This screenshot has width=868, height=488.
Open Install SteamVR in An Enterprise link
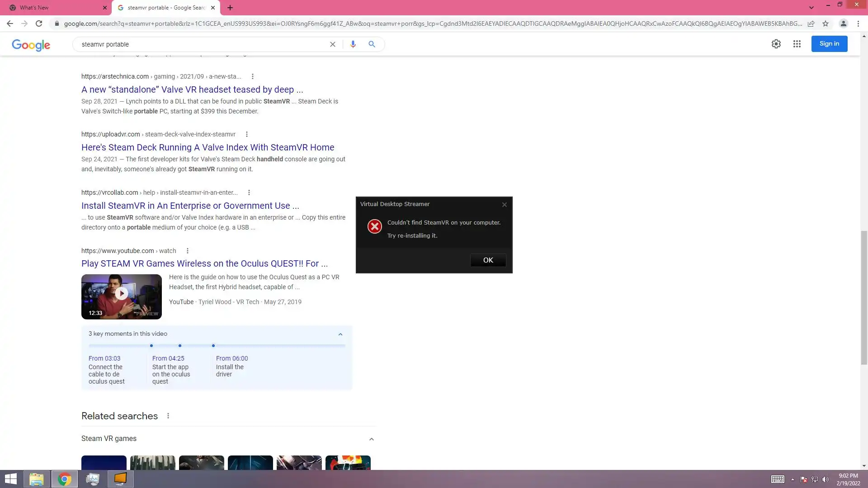[x=190, y=206]
